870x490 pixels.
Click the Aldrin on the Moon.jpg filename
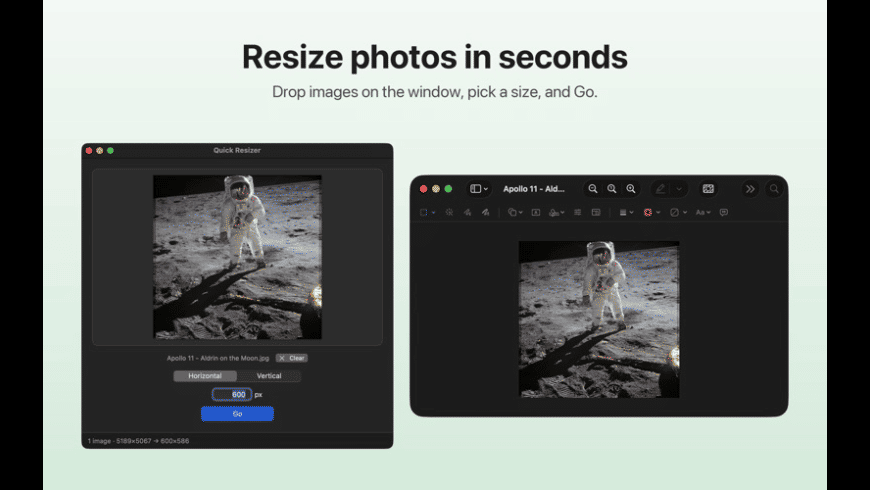click(218, 358)
